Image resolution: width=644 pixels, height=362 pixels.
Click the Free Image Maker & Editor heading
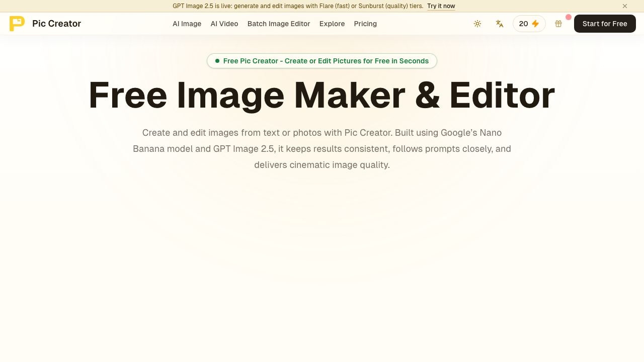coord(322,95)
